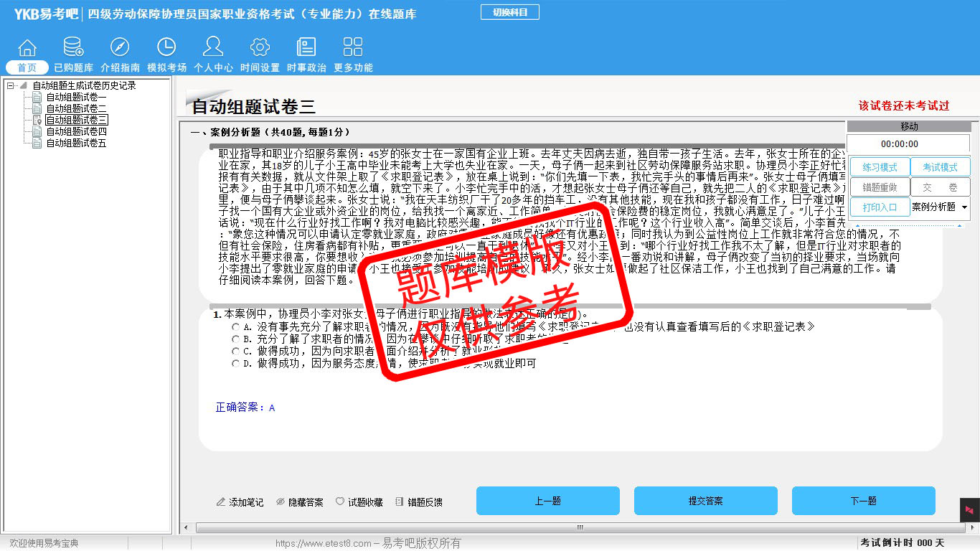The width and height of the screenshot is (980, 551).
Task: Open the 介绍指南 compass icon
Action: click(x=120, y=48)
